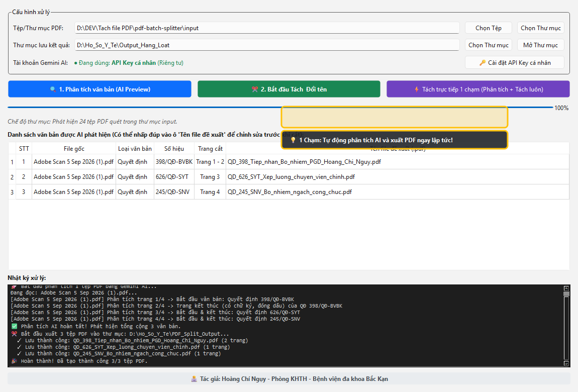
Task: Click the key icon for API Key settings
Action: tap(482, 63)
